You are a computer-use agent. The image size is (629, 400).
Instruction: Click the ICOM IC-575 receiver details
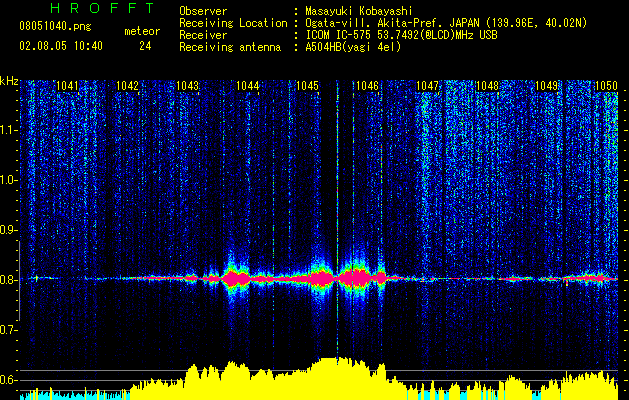click(x=401, y=35)
